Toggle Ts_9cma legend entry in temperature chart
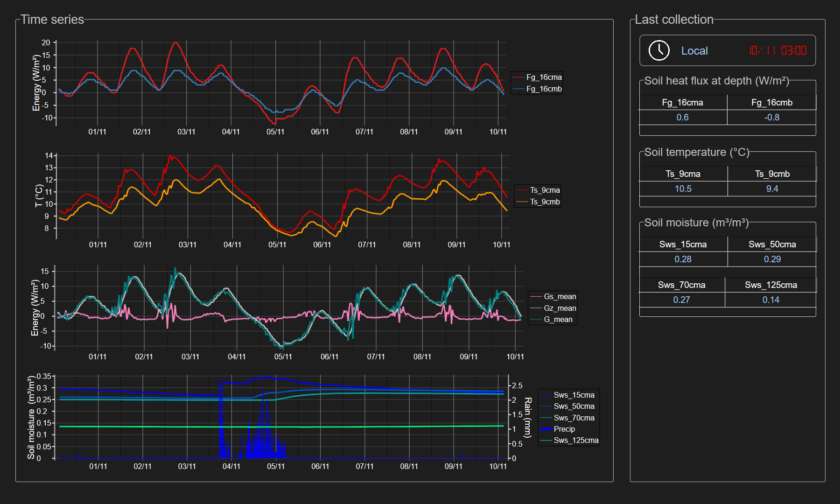The height and width of the screenshot is (504, 840). click(545, 190)
